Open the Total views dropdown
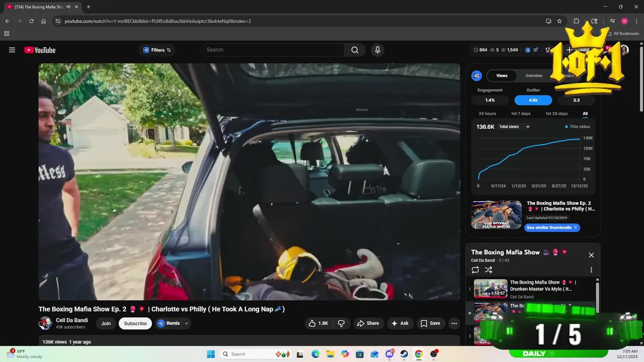The height and width of the screenshot is (362, 644). tap(514, 127)
